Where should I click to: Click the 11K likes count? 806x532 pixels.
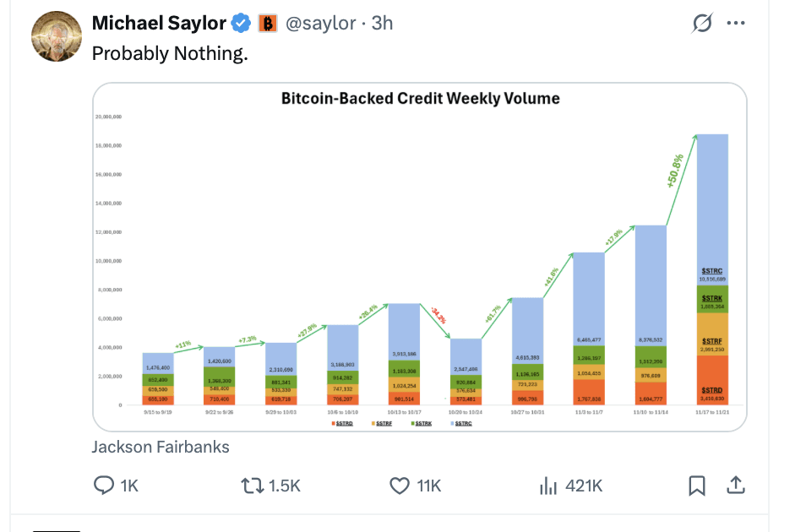pos(428,486)
